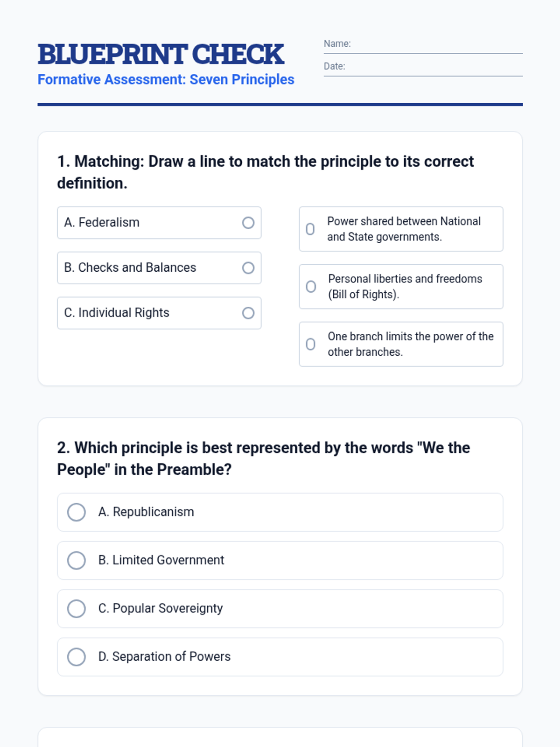
Task: Choose answer A. Republicanism radio button
Action: click(77, 512)
